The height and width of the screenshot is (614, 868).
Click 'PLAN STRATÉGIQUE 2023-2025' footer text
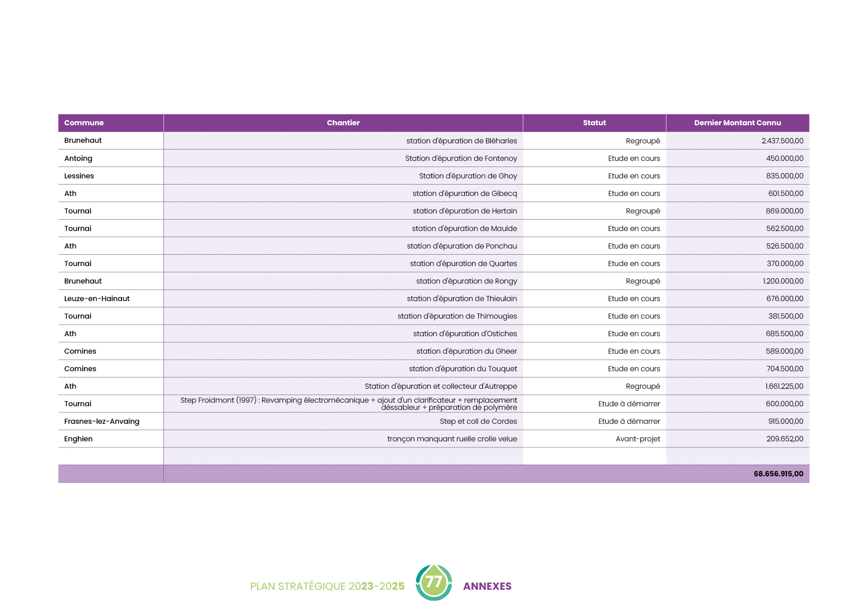click(x=327, y=586)
